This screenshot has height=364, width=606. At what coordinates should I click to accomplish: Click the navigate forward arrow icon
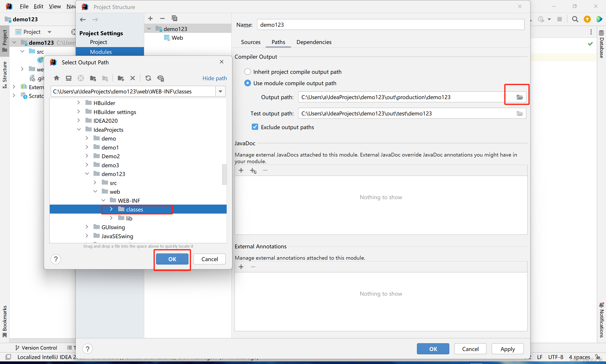point(95,19)
